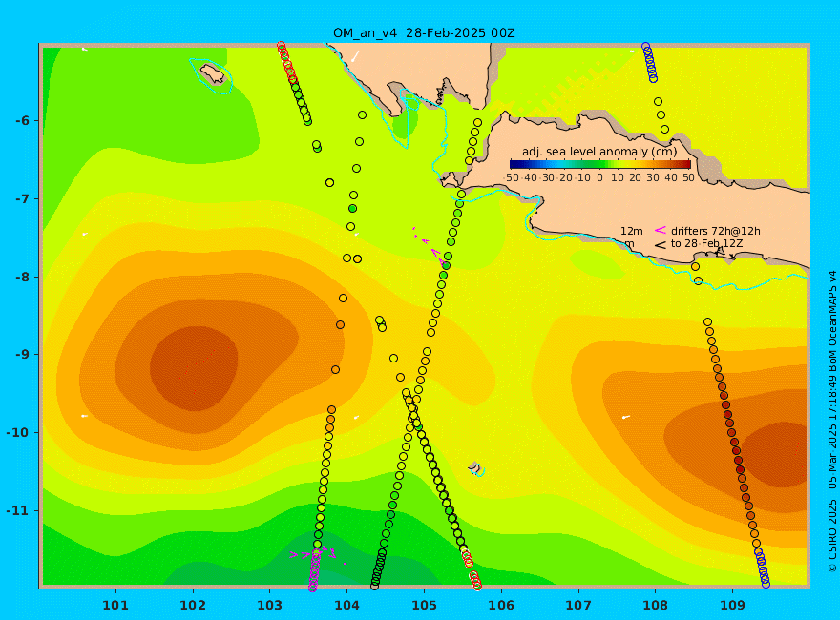Click the sea level anomaly color bar

click(600, 164)
